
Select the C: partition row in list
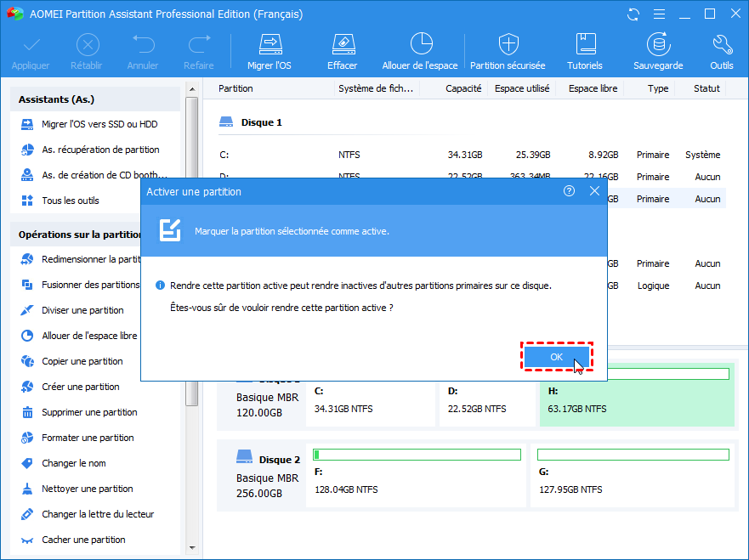pyautogui.click(x=470, y=155)
